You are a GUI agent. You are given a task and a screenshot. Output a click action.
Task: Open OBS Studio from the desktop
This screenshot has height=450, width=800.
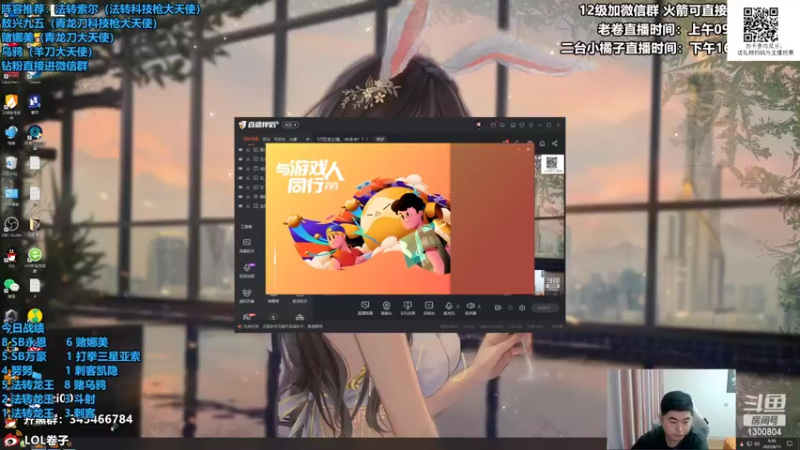pos(11,225)
